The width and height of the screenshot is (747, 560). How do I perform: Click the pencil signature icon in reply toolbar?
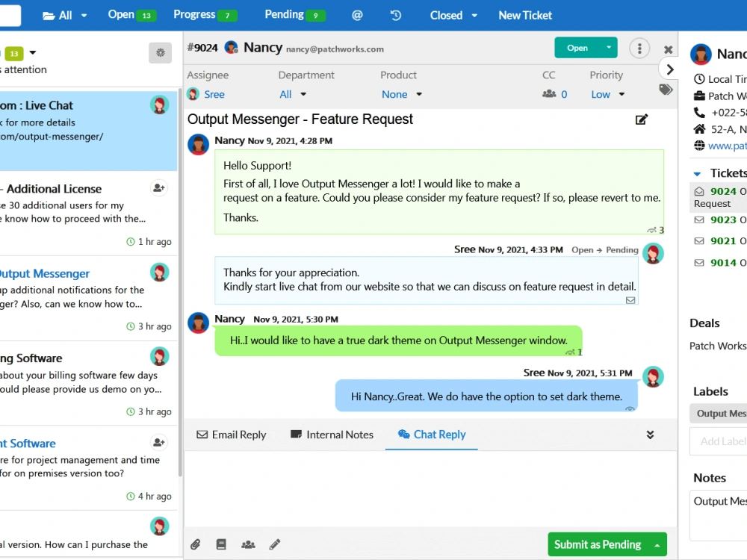[x=274, y=544]
